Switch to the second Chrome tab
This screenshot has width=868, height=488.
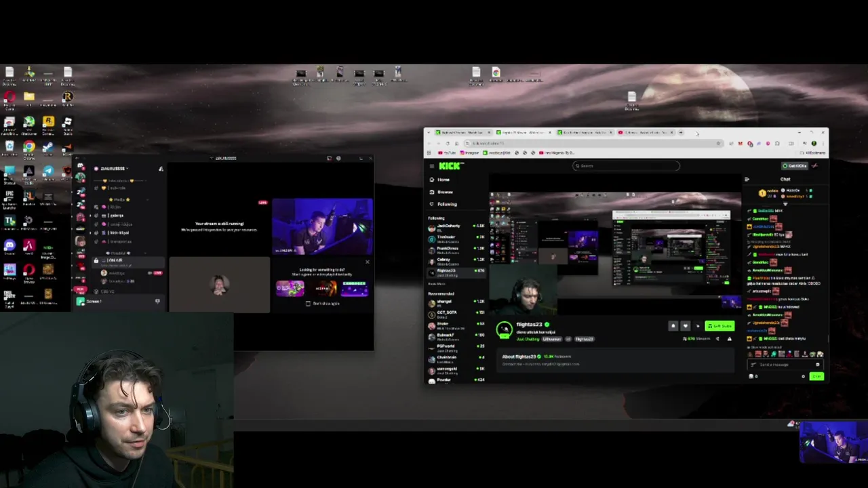tap(524, 132)
